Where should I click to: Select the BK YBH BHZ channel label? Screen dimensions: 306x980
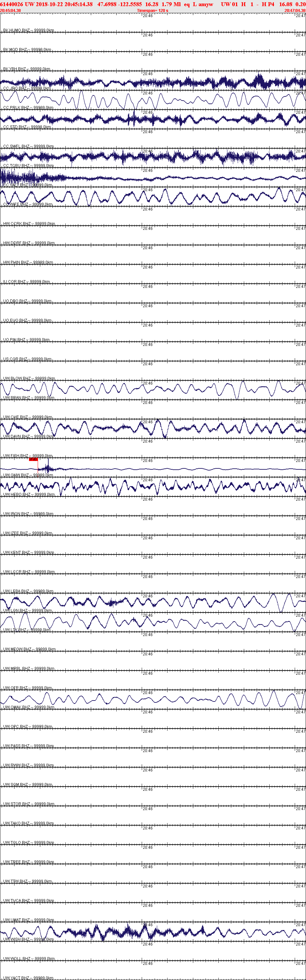pyautogui.click(x=27, y=69)
